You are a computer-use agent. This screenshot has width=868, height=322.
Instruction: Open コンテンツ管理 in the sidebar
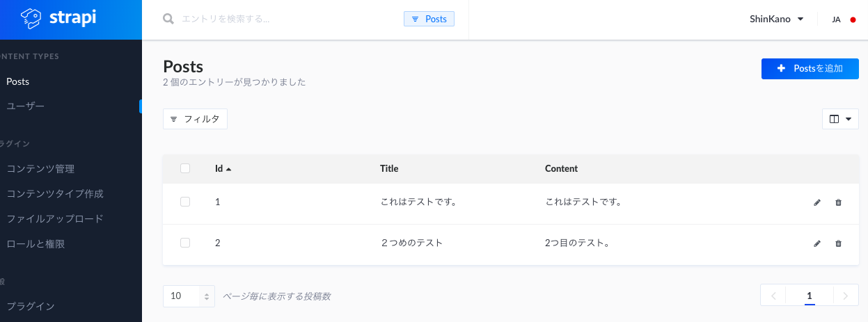40,168
